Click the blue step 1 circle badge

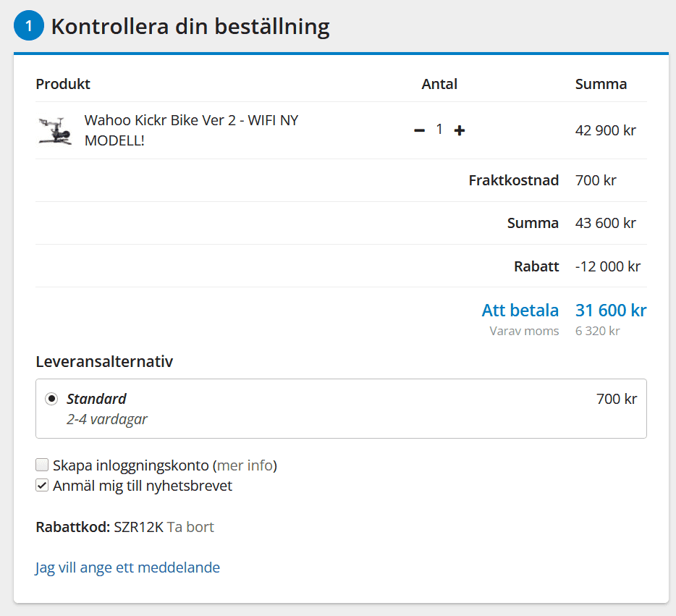tap(29, 27)
